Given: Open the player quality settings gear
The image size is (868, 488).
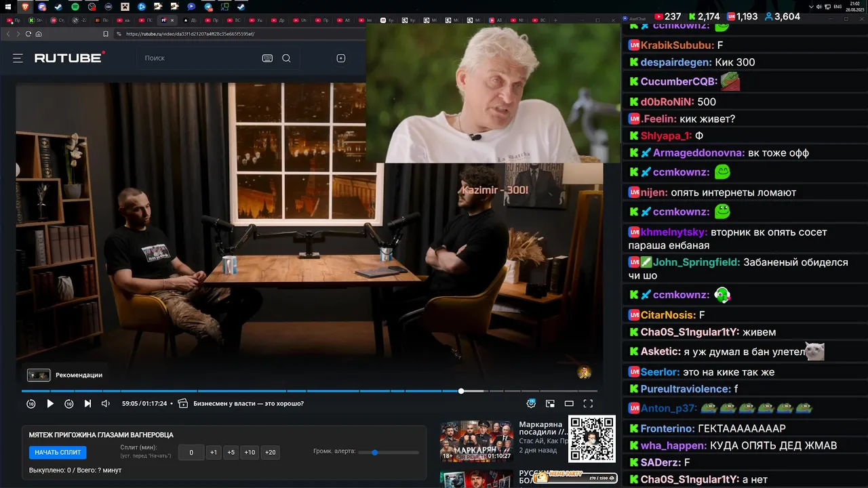Looking at the screenshot, I should tap(531, 403).
